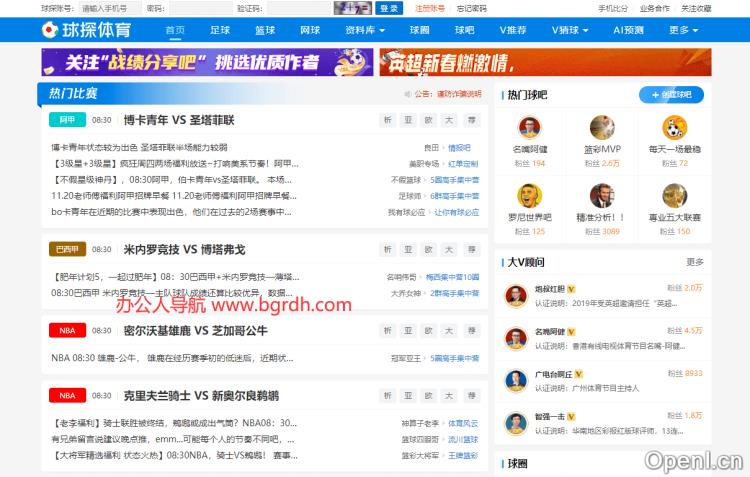
Task: Refresh the captcha verification image
Action: coord(353,8)
